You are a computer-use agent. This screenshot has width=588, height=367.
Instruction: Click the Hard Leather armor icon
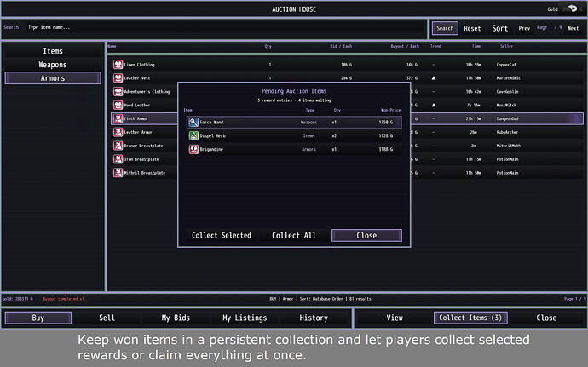118,105
